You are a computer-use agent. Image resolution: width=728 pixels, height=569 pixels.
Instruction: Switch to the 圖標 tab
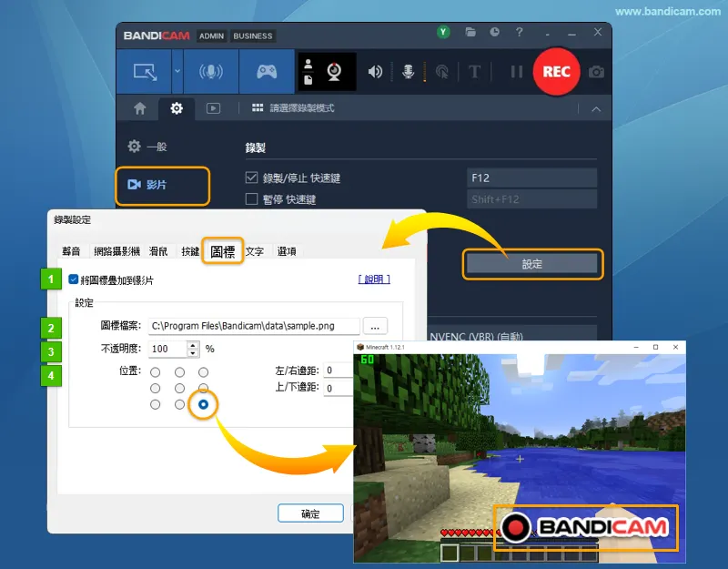tap(223, 251)
